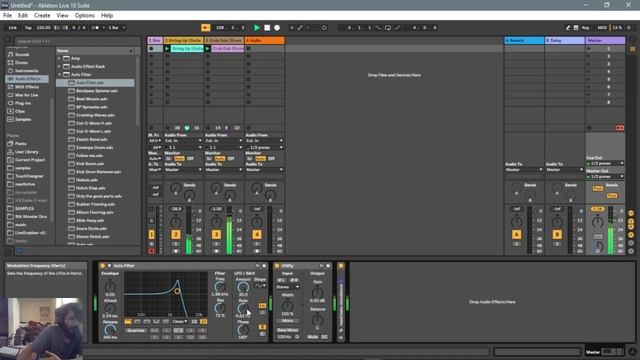640x360 pixels.
Task: Toggle the A return track activator
Action: 516,235
